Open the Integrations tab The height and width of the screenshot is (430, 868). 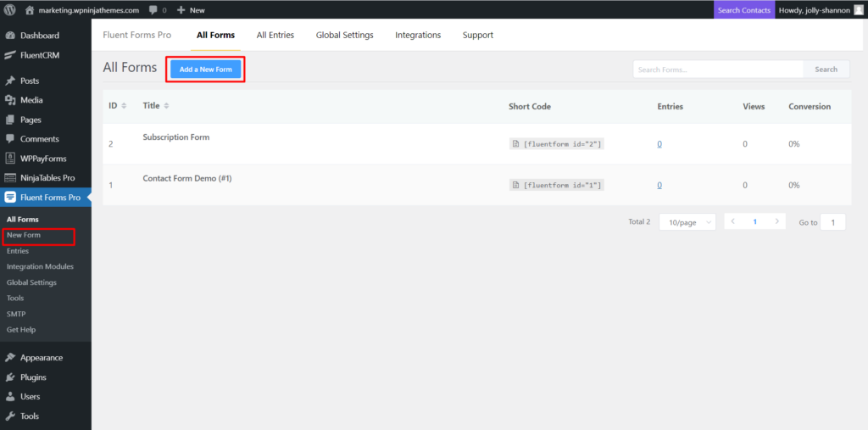[418, 36]
